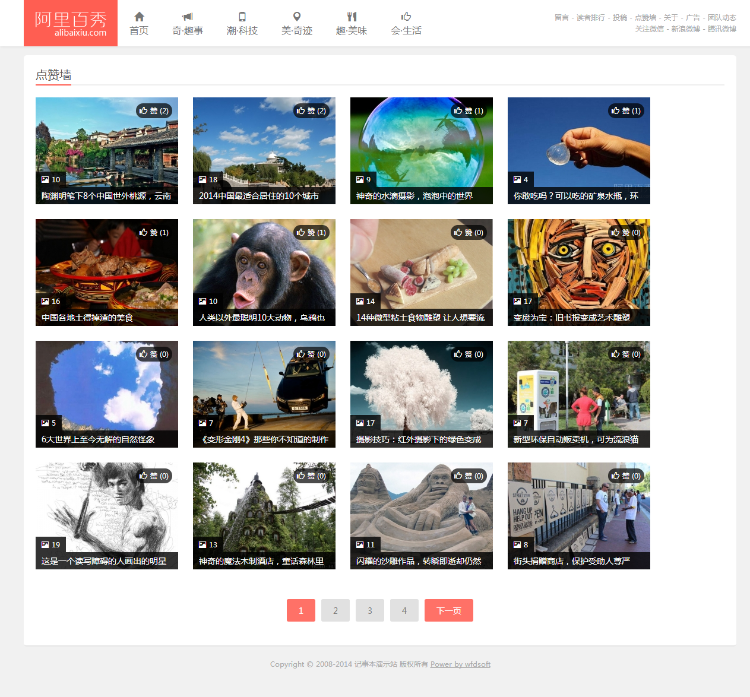Like the 闪耀的沙雕作品 sand sculpture post

point(469,476)
